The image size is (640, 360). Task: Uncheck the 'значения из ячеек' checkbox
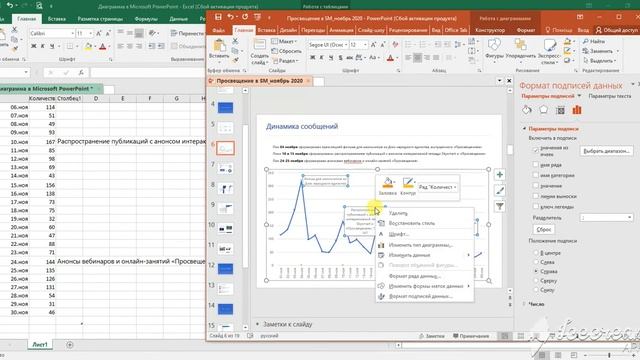point(536,150)
